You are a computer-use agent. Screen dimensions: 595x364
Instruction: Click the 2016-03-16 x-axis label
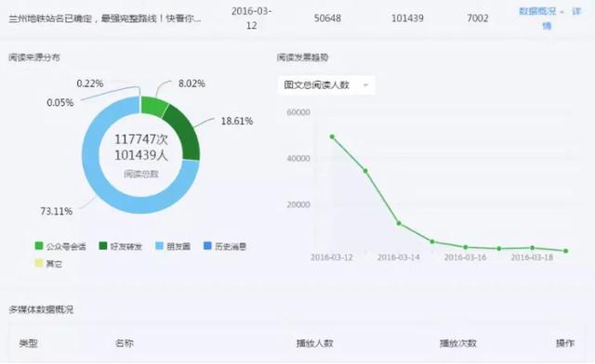tap(465, 257)
